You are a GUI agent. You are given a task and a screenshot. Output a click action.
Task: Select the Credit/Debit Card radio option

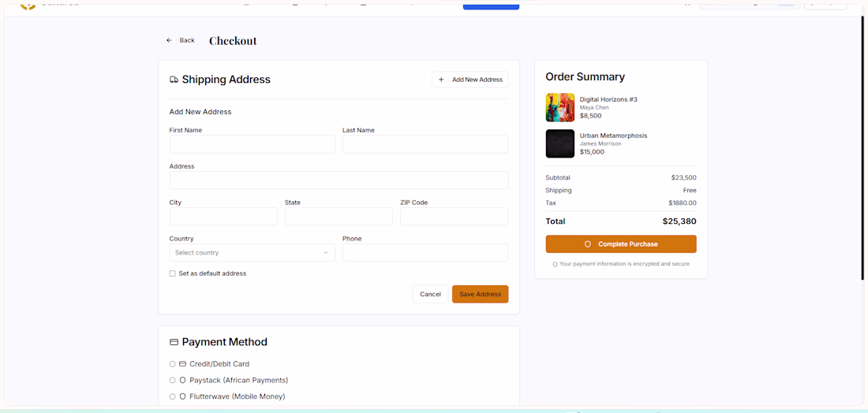(x=172, y=364)
